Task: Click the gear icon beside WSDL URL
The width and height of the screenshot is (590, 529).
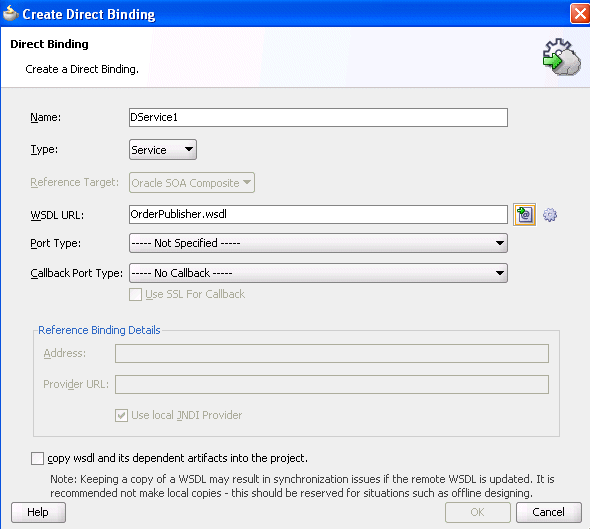Action: [x=550, y=215]
